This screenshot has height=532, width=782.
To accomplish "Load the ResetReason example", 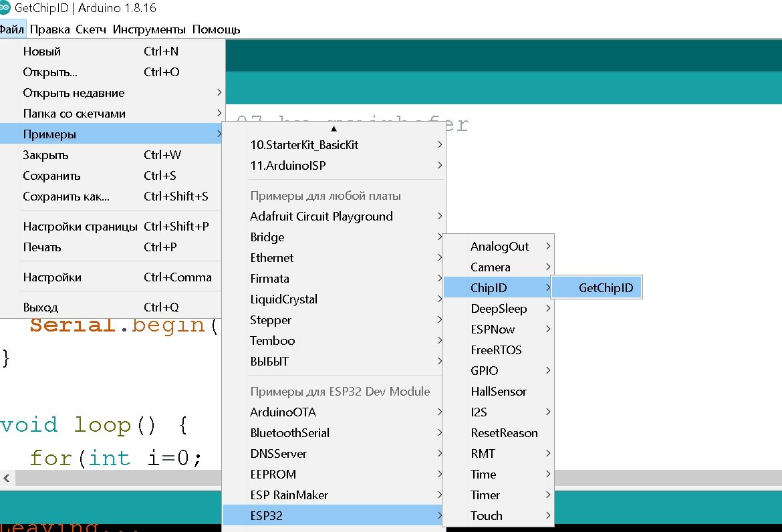I will (498, 433).
